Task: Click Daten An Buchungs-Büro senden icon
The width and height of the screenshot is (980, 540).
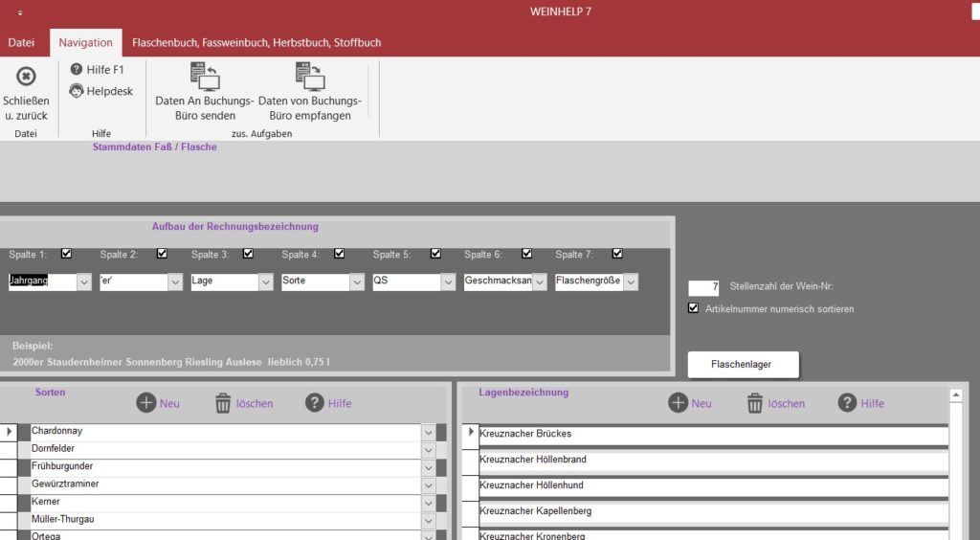Action: [x=204, y=77]
